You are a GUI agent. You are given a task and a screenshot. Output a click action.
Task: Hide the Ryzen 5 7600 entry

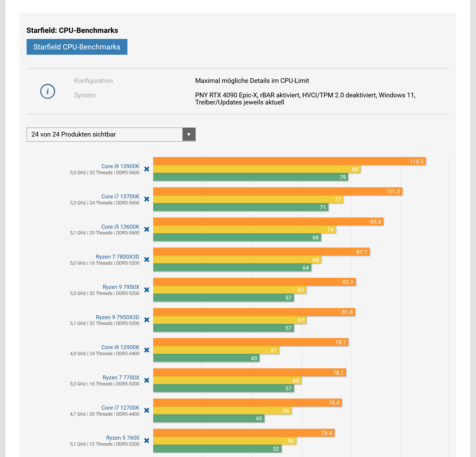147,441
